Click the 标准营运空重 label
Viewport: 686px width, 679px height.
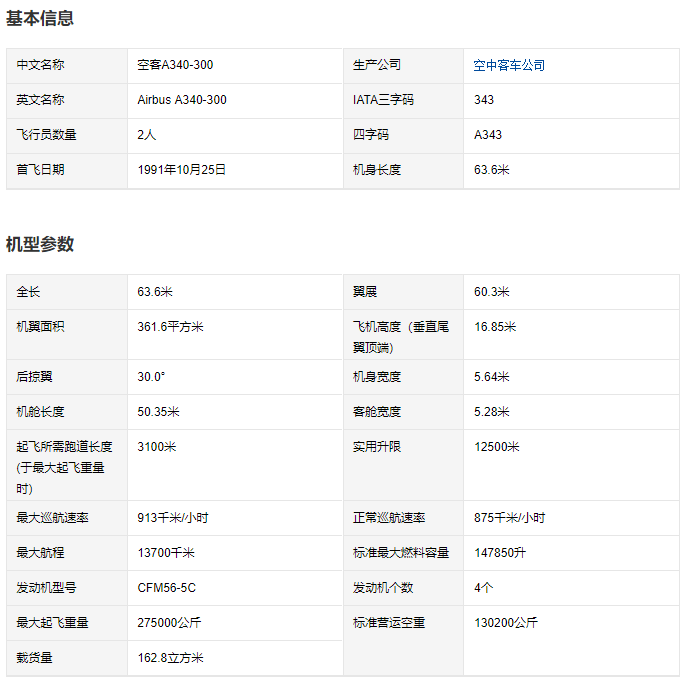(x=389, y=623)
